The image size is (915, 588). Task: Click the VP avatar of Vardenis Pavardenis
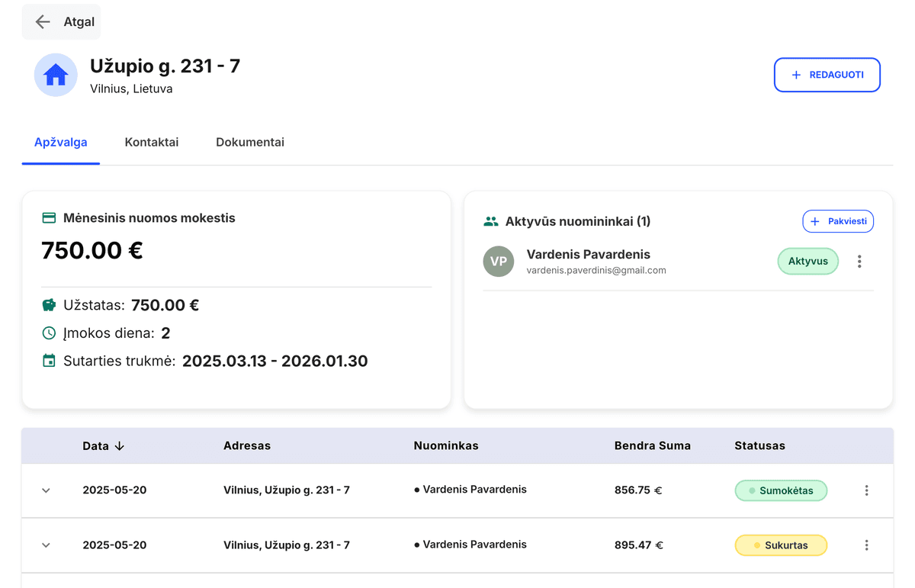point(499,261)
